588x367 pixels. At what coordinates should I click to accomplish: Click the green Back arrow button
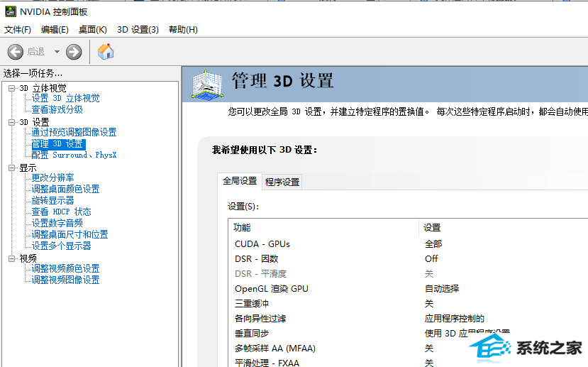[x=16, y=52]
